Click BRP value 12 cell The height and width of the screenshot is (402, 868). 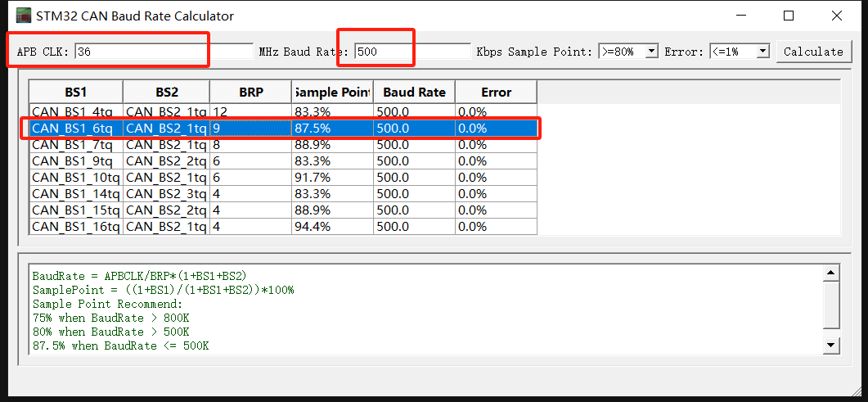tap(251, 112)
